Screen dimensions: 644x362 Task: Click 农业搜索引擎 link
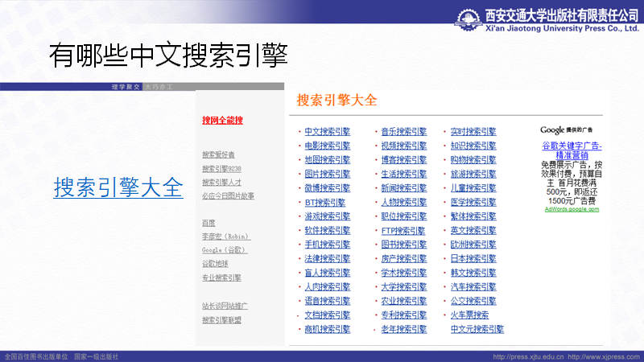coord(404,301)
